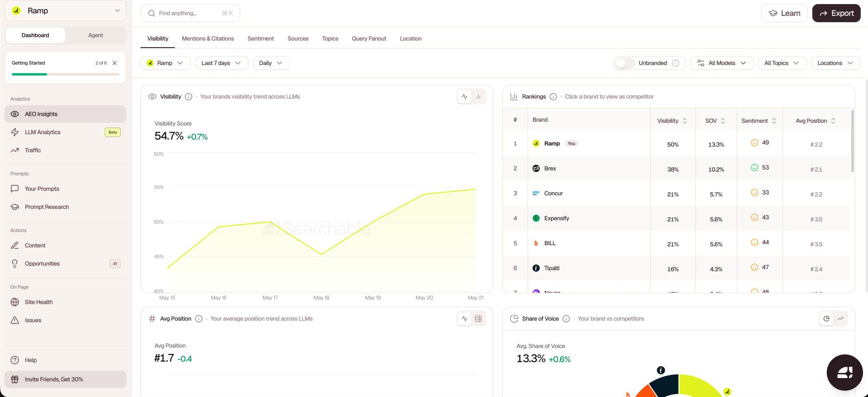Click the BILL brand logo in rankings
Screen dimensions: 868x397
(536, 243)
